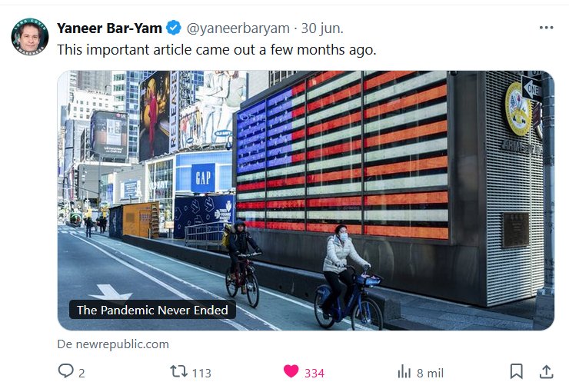Click the 8 mil views count
This screenshot has width=569, height=392.
pos(430,373)
